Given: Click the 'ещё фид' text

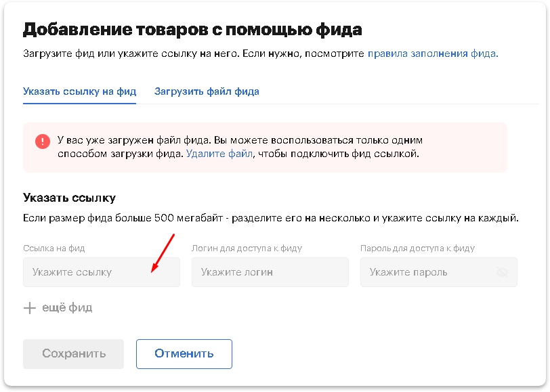Looking at the screenshot, I should click(67, 308).
